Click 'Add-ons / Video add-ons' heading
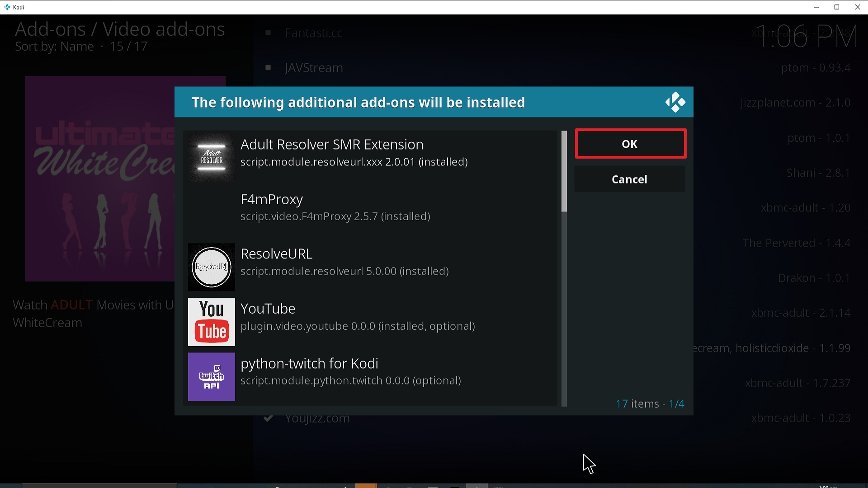The height and width of the screenshot is (488, 868). [120, 29]
